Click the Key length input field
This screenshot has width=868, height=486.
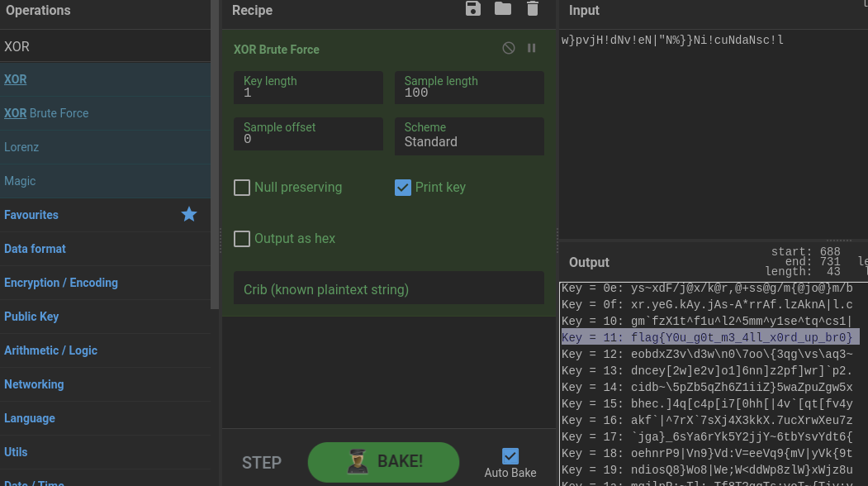pyautogui.click(x=308, y=88)
